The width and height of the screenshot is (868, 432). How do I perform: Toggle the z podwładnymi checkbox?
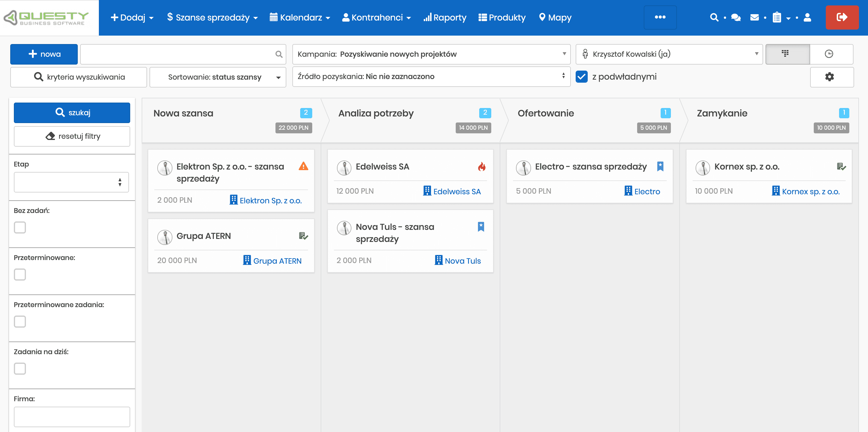581,77
